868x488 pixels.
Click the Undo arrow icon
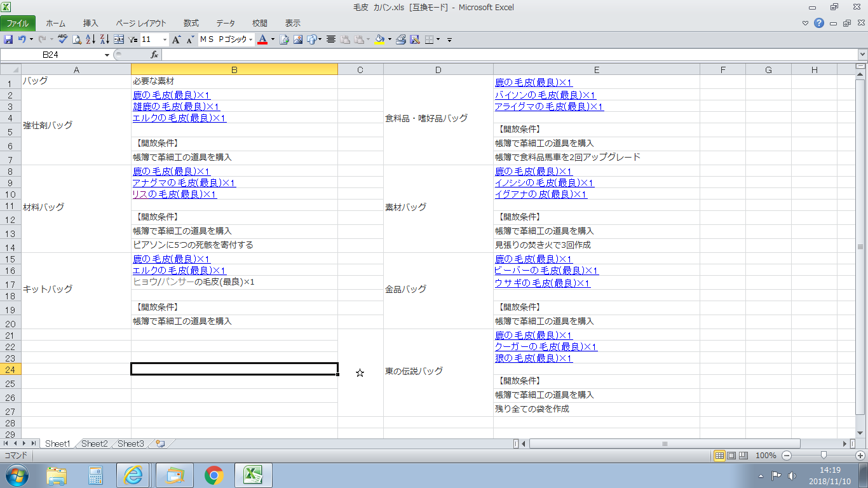coord(22,39)
